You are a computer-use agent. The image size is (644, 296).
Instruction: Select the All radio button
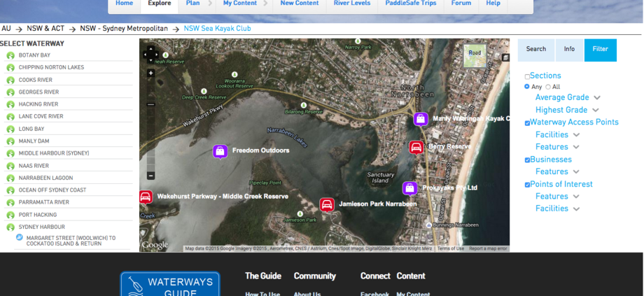548,87
